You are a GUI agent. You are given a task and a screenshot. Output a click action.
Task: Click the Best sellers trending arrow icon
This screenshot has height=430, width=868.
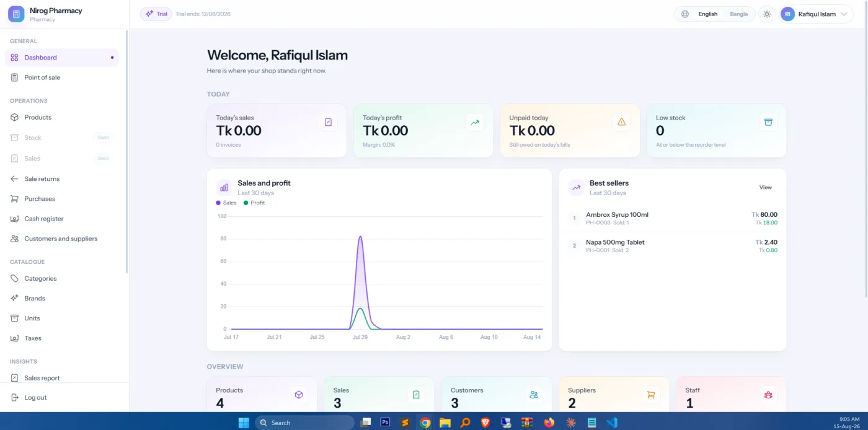(x=577, y=187)
